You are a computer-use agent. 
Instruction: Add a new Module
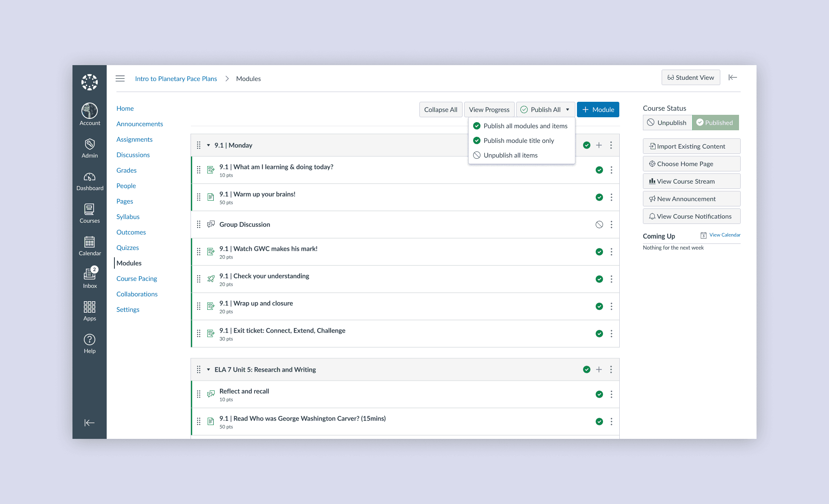(598, 110)
